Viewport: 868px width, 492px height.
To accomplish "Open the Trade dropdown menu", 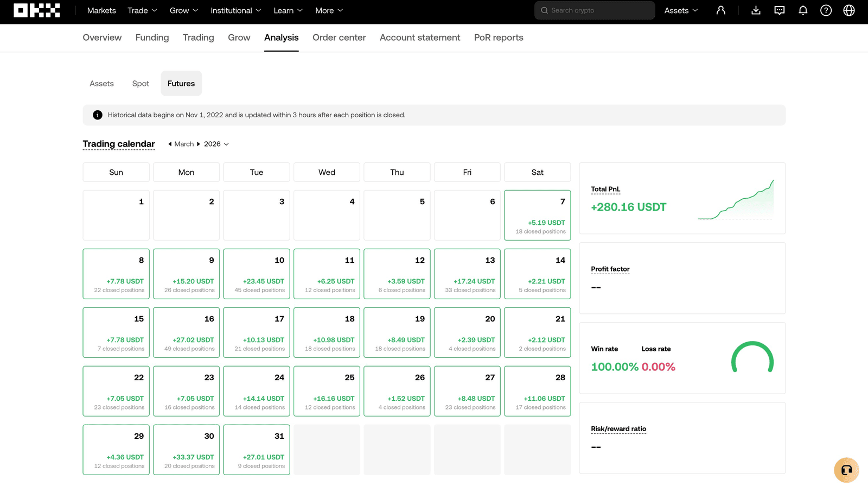I will point(142,10).
